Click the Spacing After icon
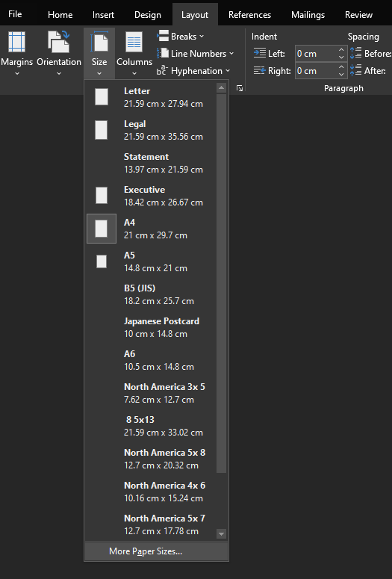Screen dimensions: 392x579 [356, 70]
